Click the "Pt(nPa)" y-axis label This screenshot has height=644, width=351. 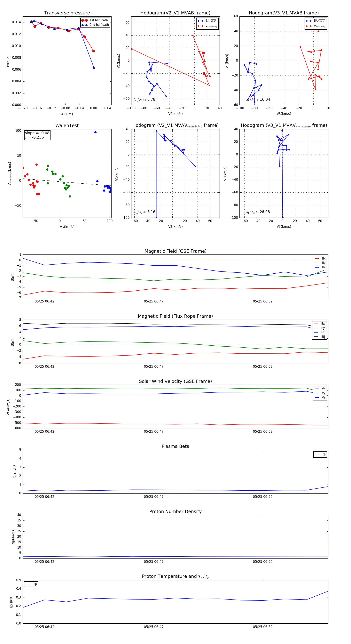8,61
